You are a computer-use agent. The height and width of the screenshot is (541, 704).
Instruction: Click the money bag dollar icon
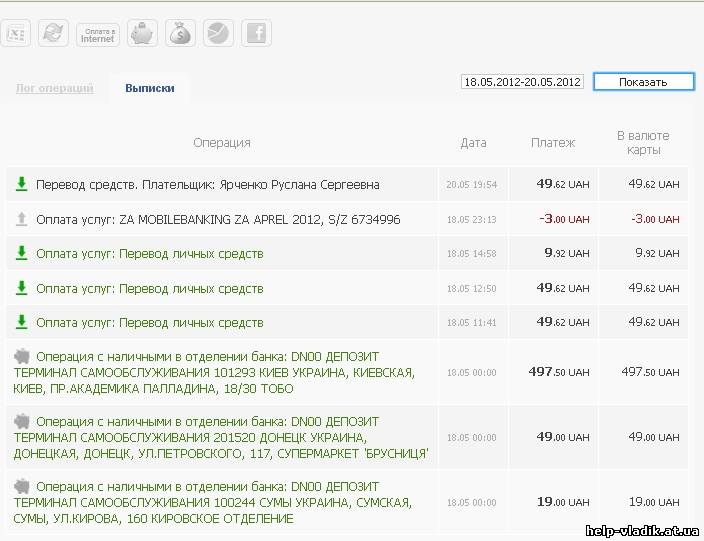tap(180, 34)
